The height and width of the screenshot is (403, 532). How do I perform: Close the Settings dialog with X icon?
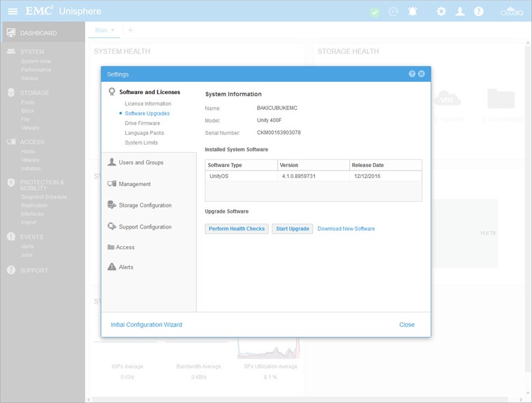(422, 74)
